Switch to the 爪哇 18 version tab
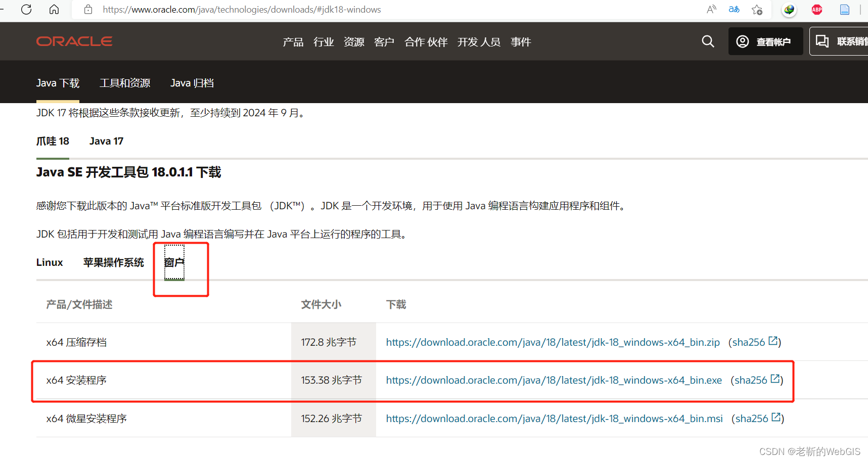Screen dimensions: 868x461 [53, 141]
